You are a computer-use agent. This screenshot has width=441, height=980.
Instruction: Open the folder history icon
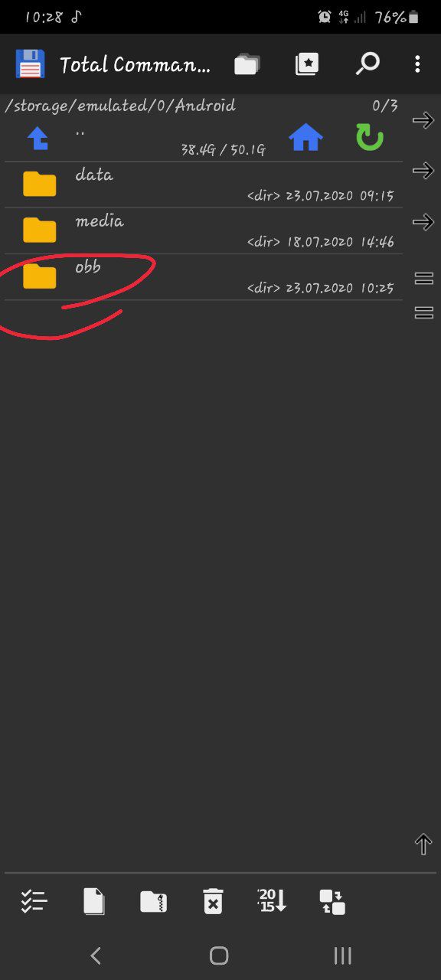(247, 64)
